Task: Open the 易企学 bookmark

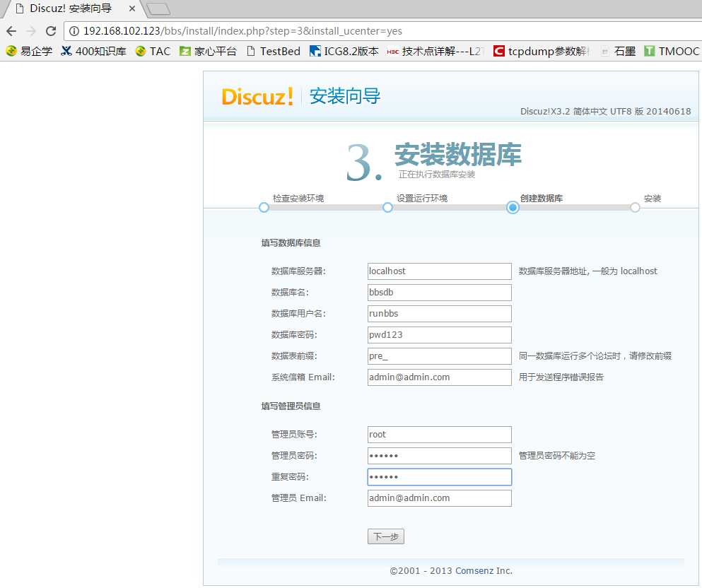Action: coord(29,51)
